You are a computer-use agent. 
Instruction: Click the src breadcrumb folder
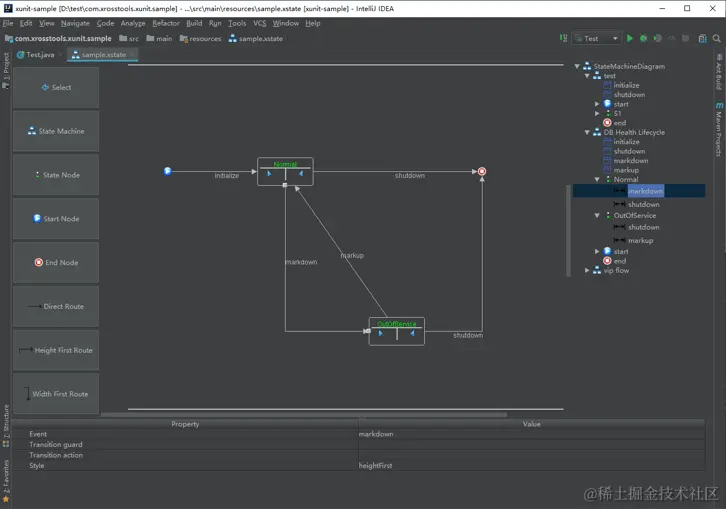129,38
